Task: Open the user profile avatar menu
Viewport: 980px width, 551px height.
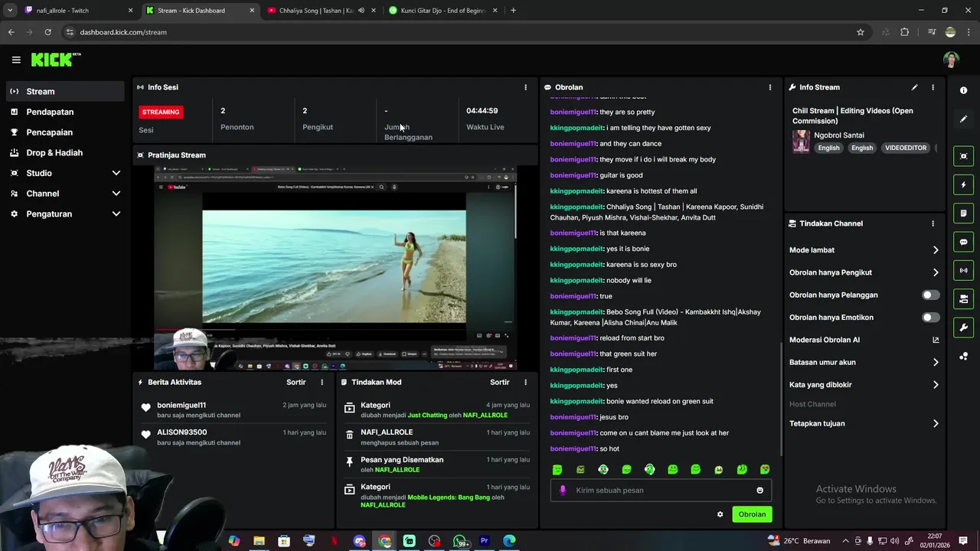Action: pos(951,60)
